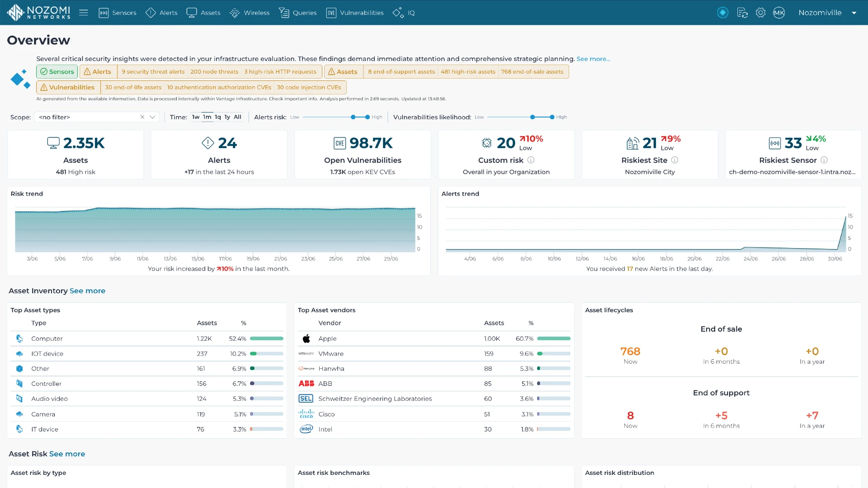Viewport: 868px width, 488px height.
Task: Open the Alerts menu item
Action: pos(161,13)
